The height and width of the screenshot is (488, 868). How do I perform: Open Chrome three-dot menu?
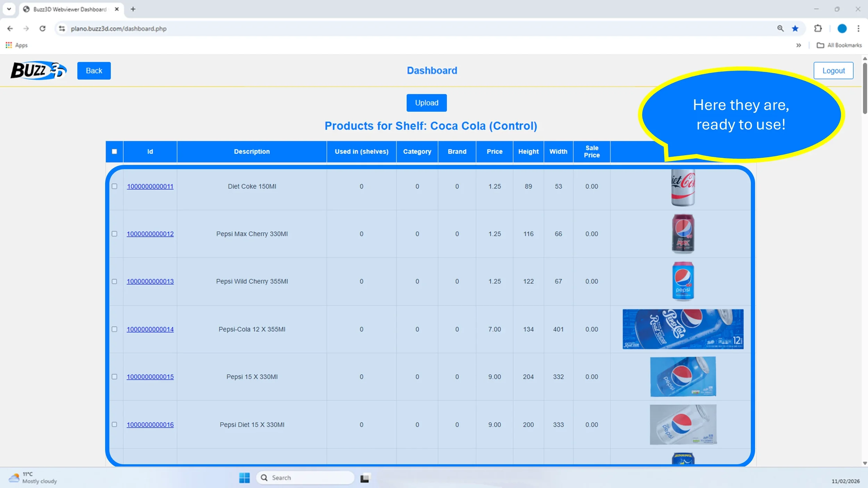click(858, 28)
